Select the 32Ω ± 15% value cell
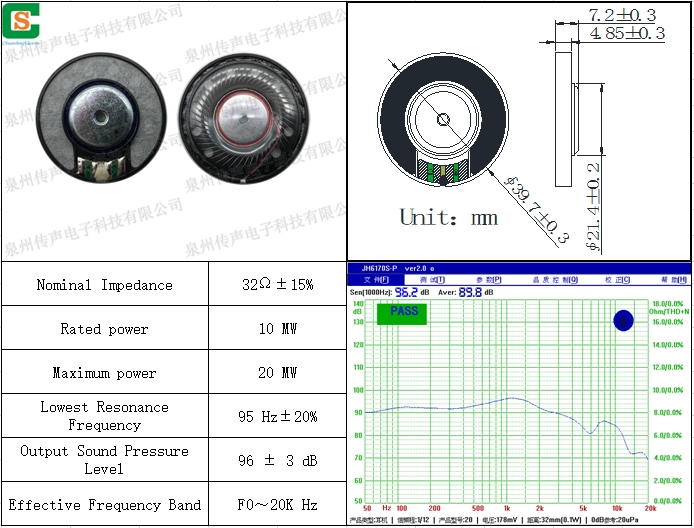Viewport: 694px width, 528px height. [278, 284]
